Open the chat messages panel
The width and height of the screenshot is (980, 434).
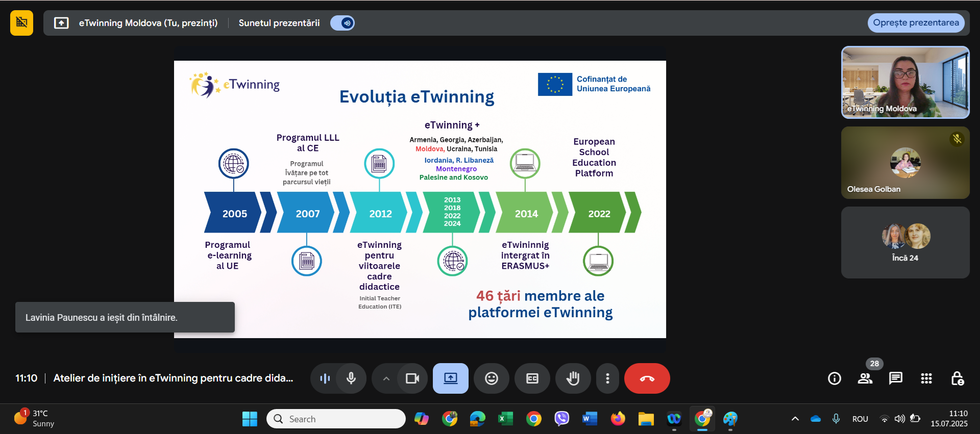[x=896, y=378]
